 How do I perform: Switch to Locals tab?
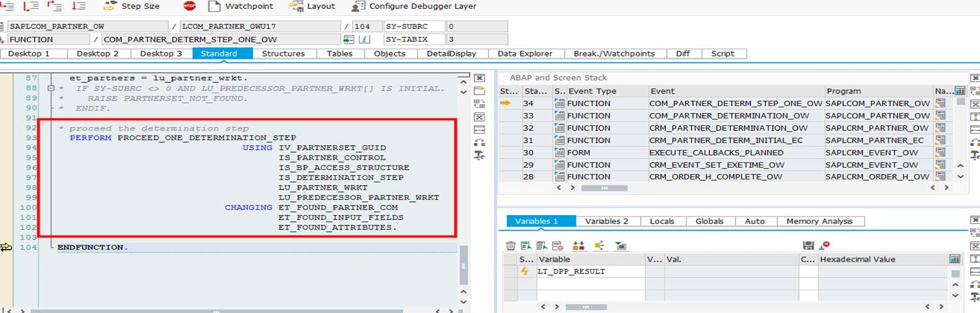pyautogui.click(x=662, y=221)
